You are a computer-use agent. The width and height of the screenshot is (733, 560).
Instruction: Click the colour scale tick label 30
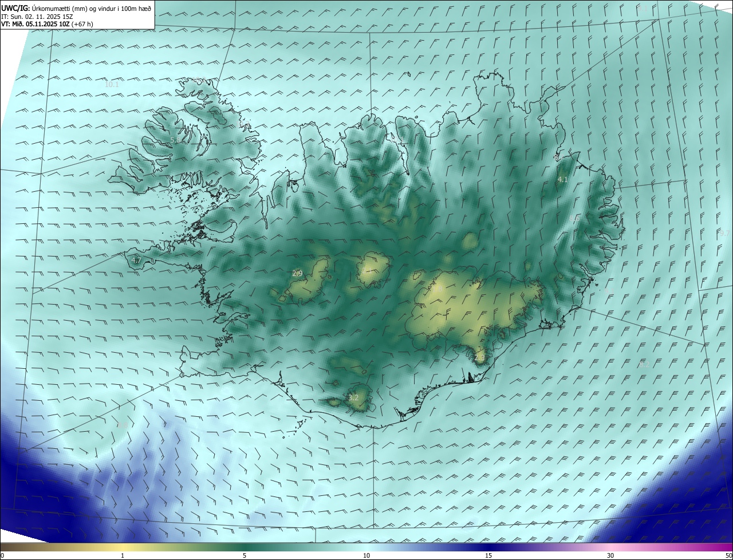point(610,555)
